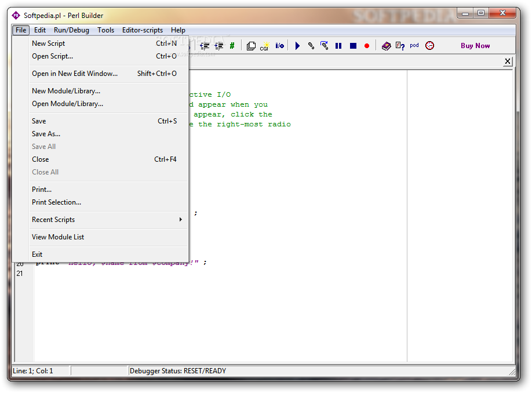
Task: Select Print Selection... entry
Action: (x=108, y=203)
